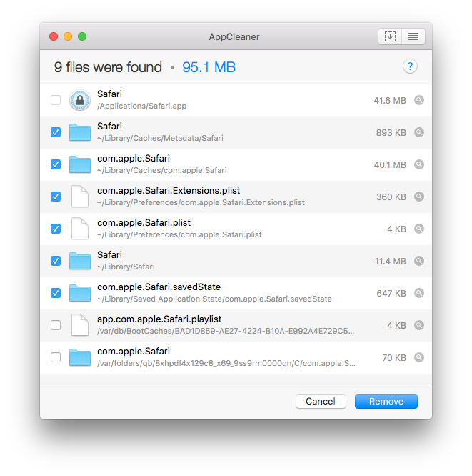
Task: Click the com.apple.Safari.savedState folder icon
Action: [80, 293]
